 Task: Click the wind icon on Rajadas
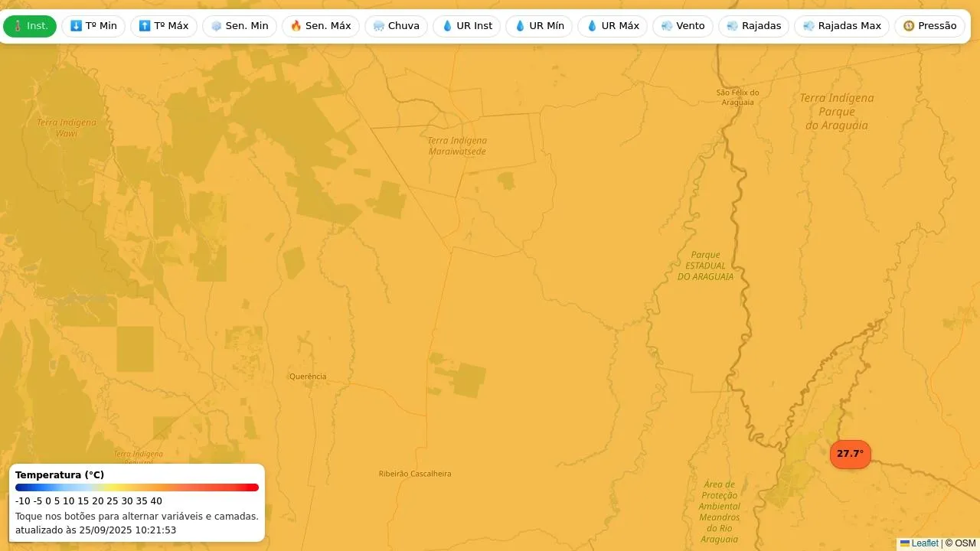tap(733, 26)
